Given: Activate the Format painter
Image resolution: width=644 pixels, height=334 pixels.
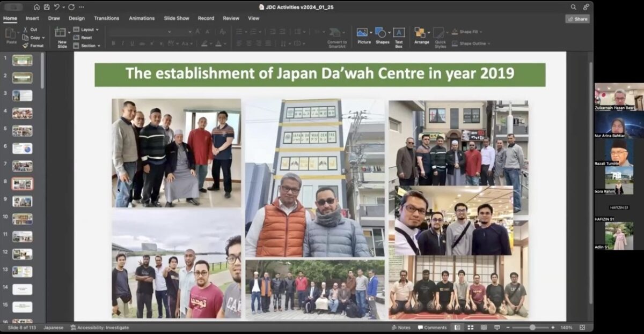Looking at the screenshot, I should [x=33, y=46].
